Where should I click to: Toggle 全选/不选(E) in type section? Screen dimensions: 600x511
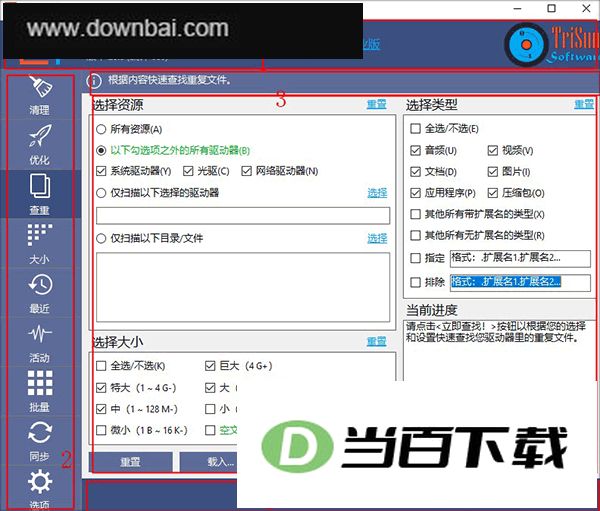415,128
